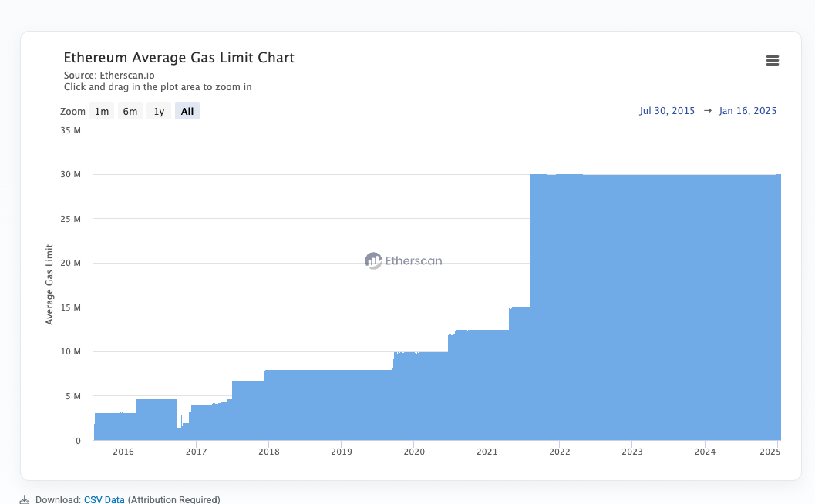The height and width of the screenshot is (504, 815).
Task: Click the 10 M y-axis label
Action: pyautogui.click(x=71, y=351)
